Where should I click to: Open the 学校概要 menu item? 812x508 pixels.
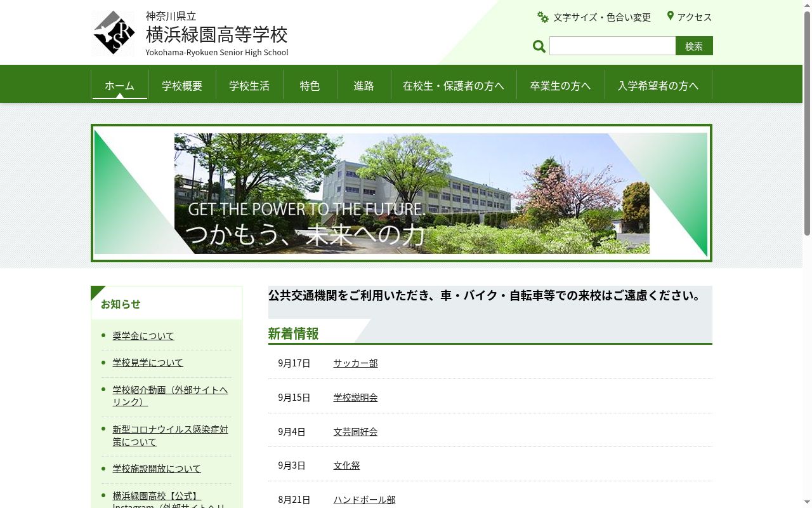[182, 86]
